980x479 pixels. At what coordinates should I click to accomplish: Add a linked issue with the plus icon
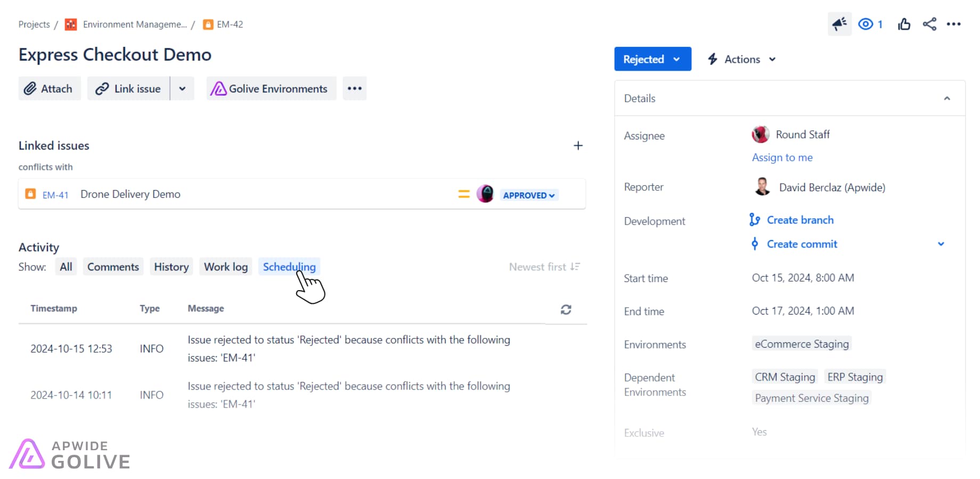point(578,145)
